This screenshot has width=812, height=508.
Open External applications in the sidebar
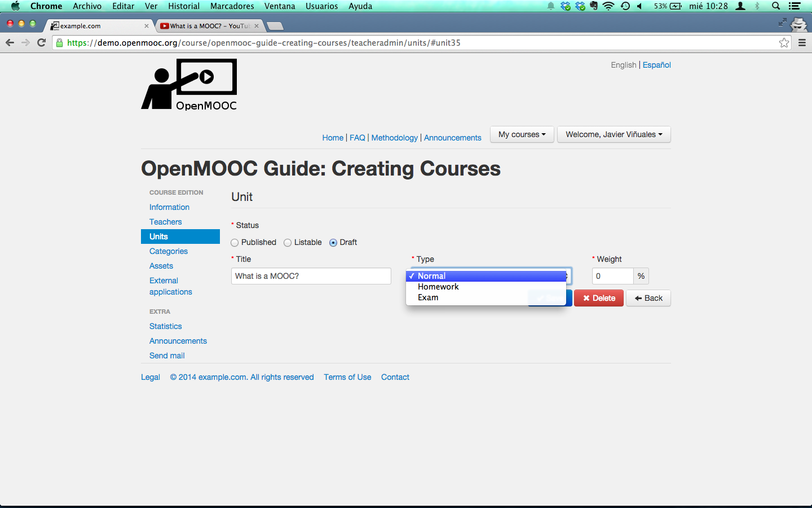(x=171, y=286)
